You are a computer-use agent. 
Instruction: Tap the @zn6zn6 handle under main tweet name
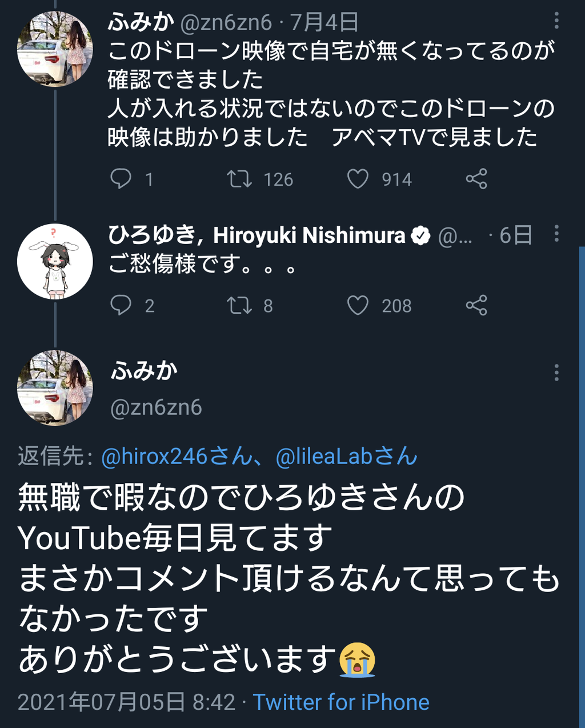click(x=156, y=407)
